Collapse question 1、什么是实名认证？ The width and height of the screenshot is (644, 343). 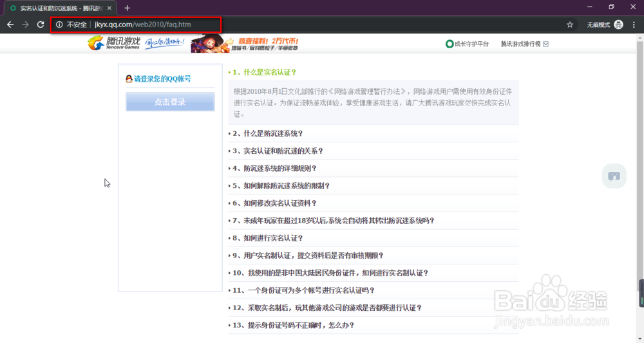[x=265, y=72]
